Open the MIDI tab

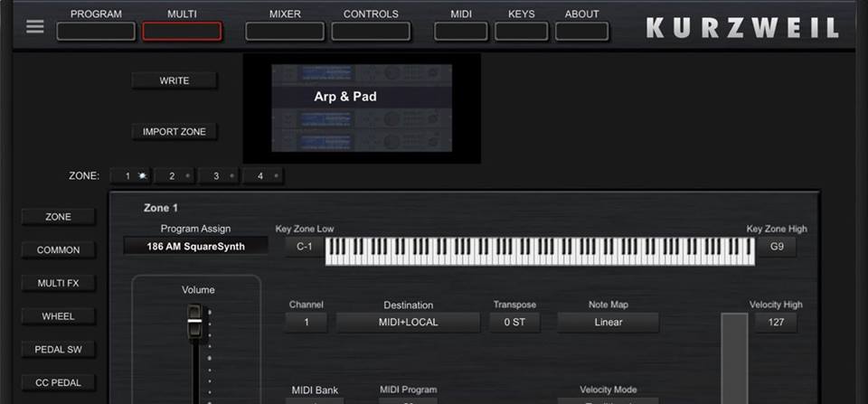pyautogui.click(x=461, y=31)
